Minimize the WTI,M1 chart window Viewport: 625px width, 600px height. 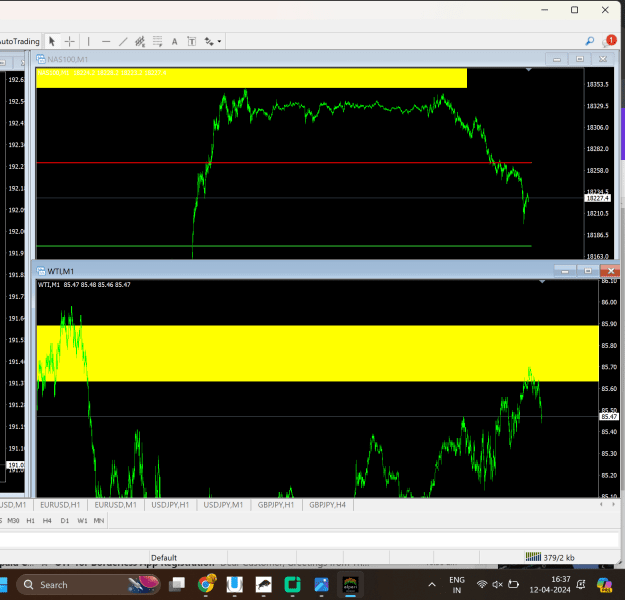point(565,271)
